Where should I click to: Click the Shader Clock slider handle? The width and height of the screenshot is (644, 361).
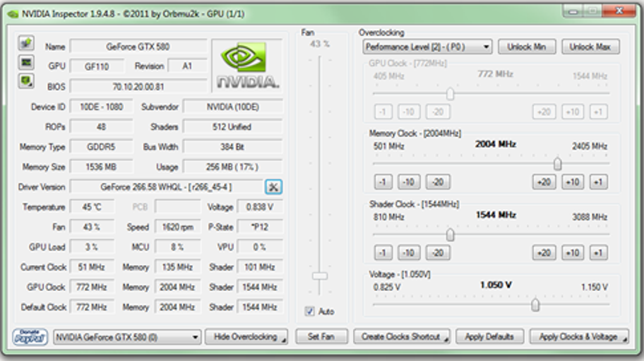pyautogui.click(x=450, y=235)
